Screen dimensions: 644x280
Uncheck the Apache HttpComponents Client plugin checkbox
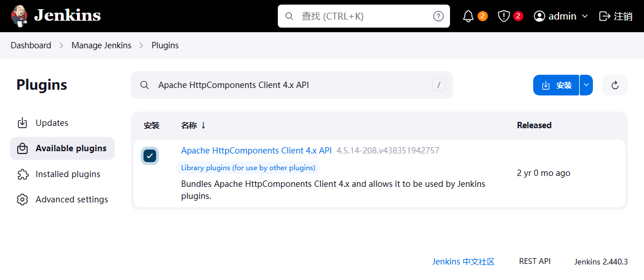(150, 155)
